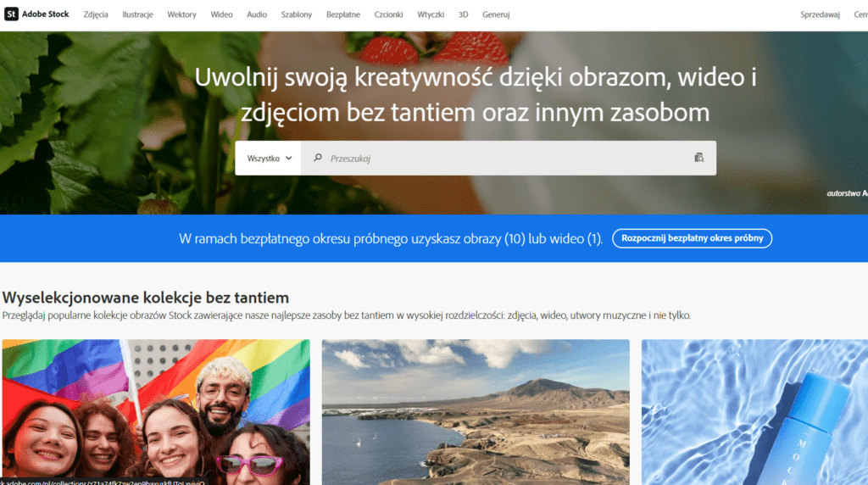Open the Bezpłatne section

(343, 15)
